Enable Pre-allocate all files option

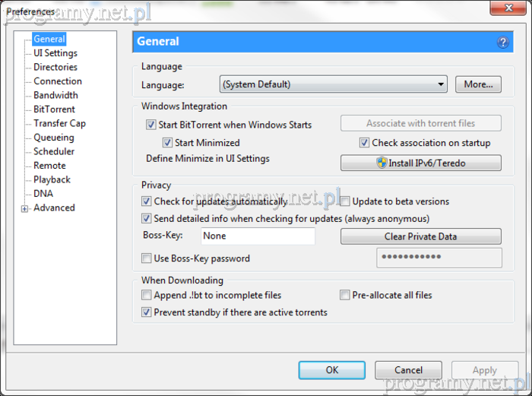click(x=345, y=295)
